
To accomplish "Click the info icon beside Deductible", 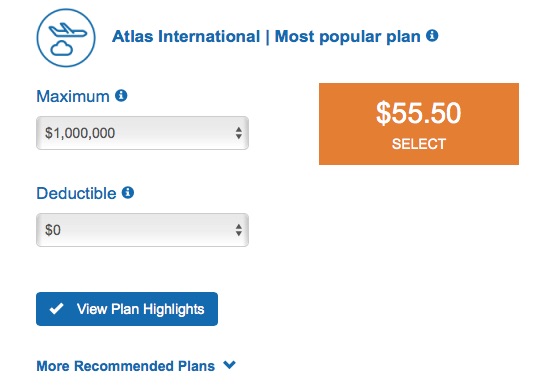I will (128, 192).
